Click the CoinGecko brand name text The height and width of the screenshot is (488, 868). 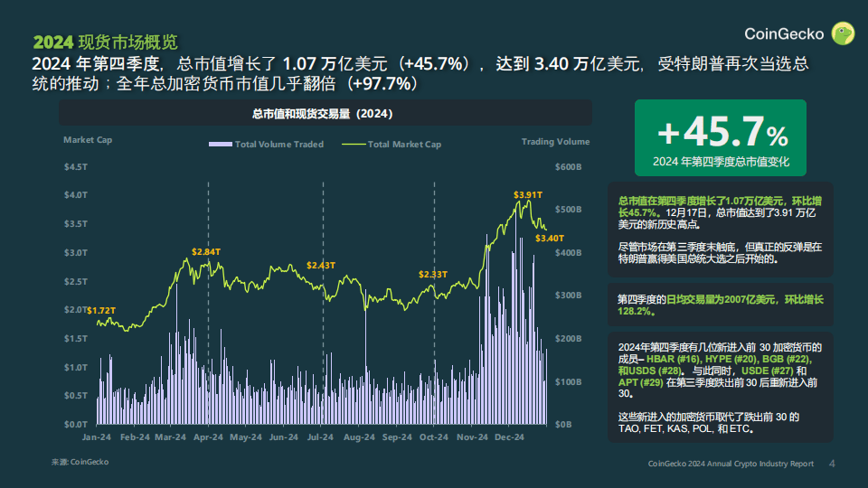(784, 34)
